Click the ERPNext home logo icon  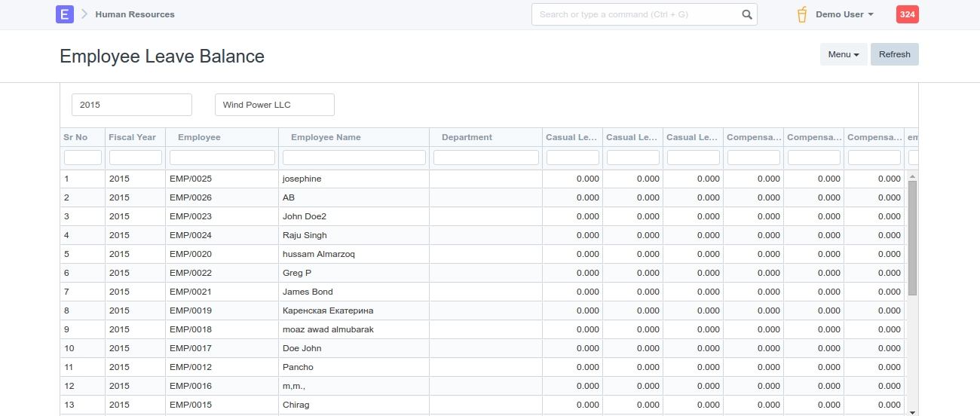65,14
